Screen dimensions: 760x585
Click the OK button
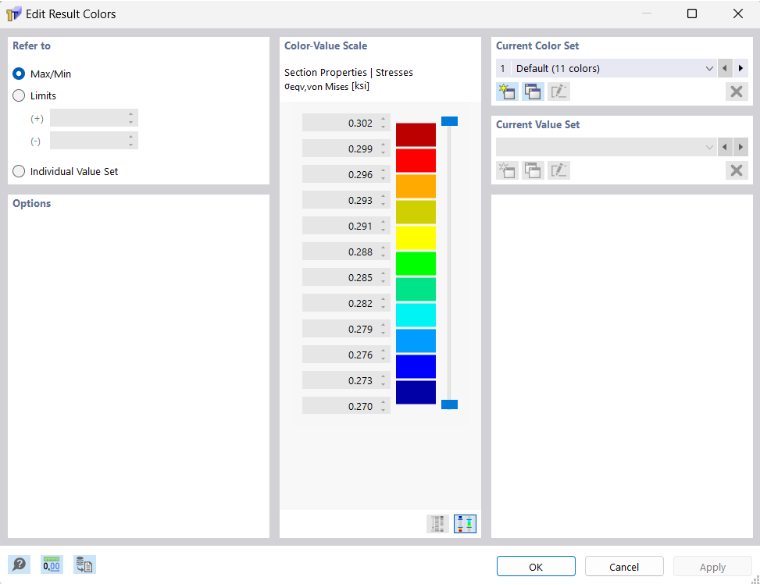[x=536, y=566]
